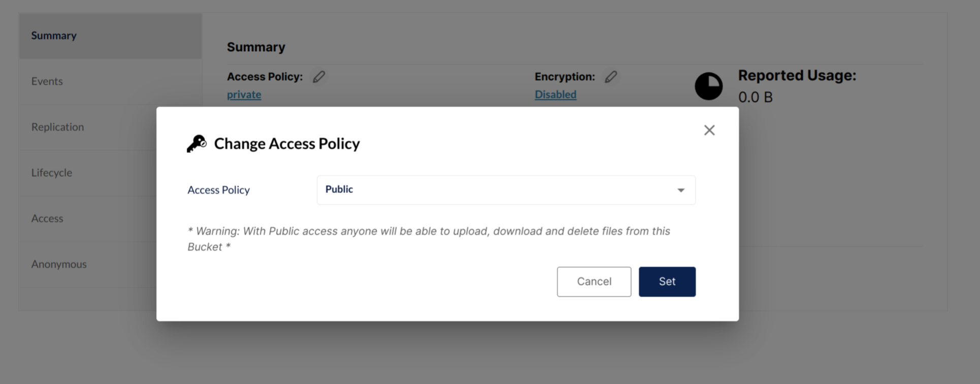Select the Access tab in sidebar
The width and height of the screenshot is (980, 384).
click(x=47, y=218)
